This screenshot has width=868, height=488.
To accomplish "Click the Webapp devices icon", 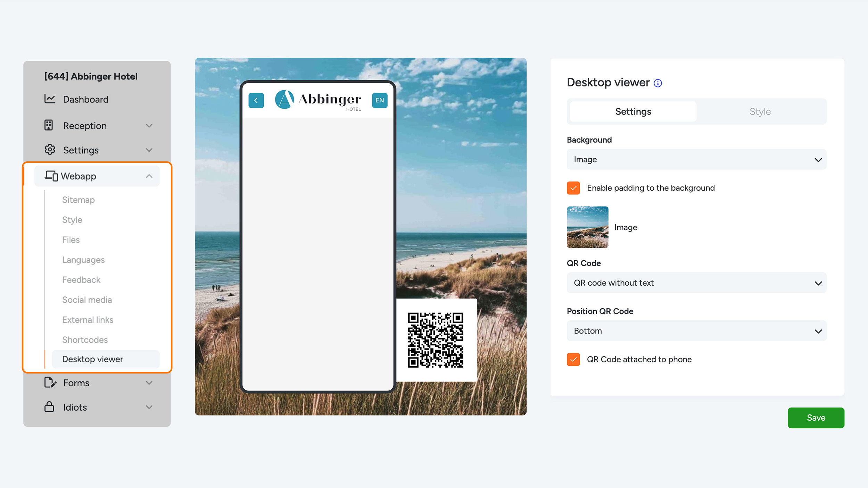I will (x=51, y=176).
